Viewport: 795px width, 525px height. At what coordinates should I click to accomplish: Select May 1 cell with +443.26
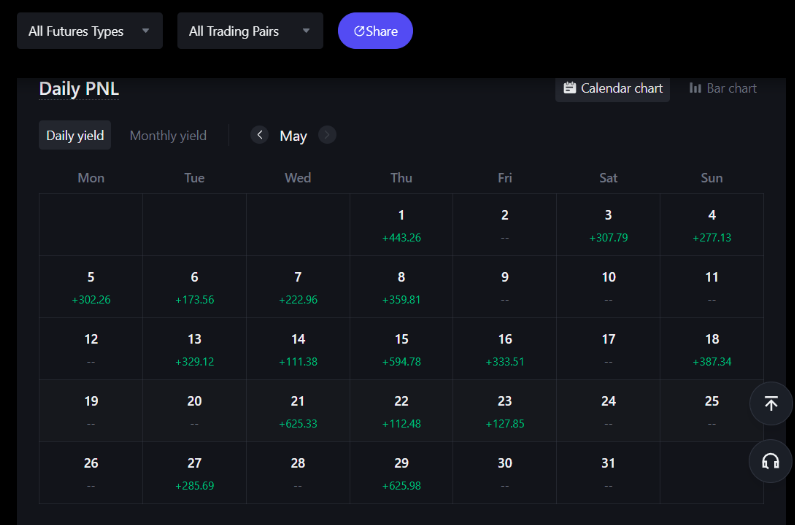coord(401,225)
